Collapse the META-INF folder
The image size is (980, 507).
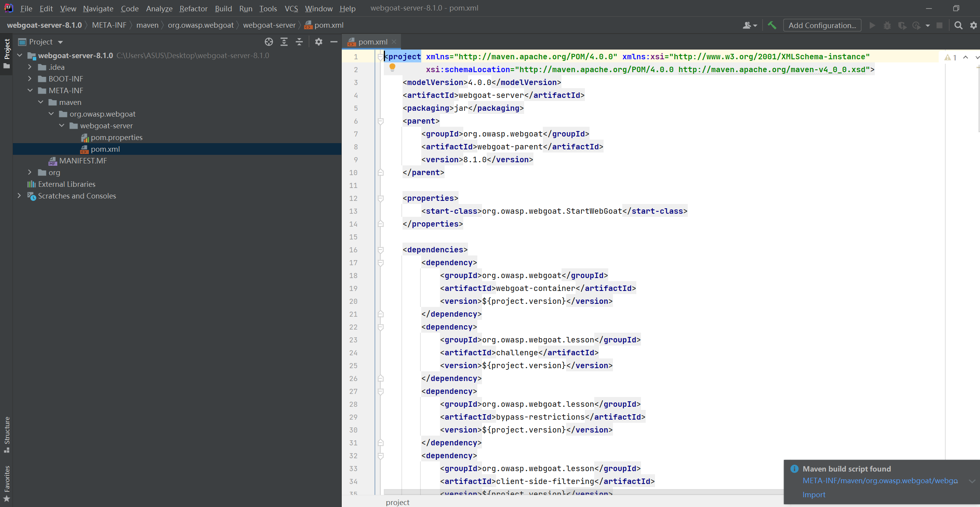coord(30,90)
